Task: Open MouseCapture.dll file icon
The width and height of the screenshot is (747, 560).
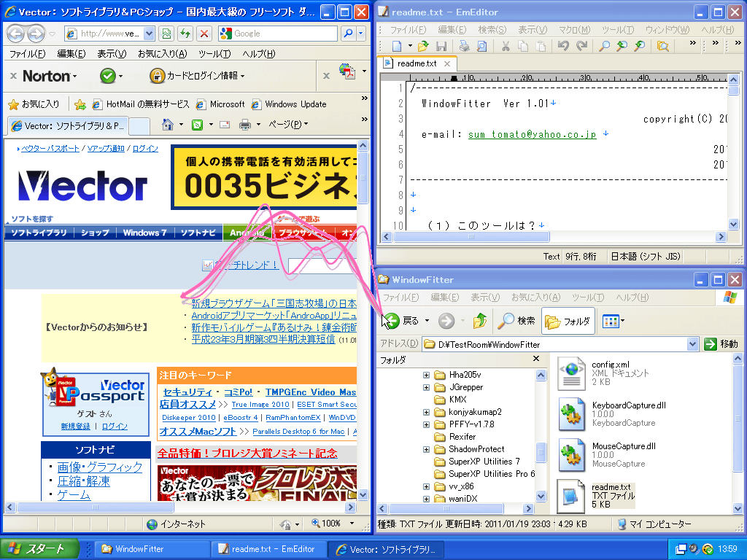Action: click(571, 455)
